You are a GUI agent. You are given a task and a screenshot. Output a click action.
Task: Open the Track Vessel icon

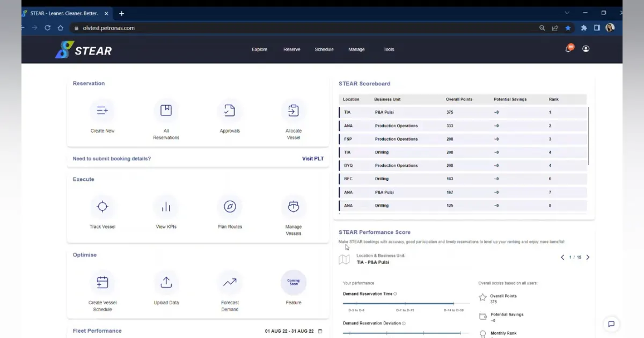point(102,207)
